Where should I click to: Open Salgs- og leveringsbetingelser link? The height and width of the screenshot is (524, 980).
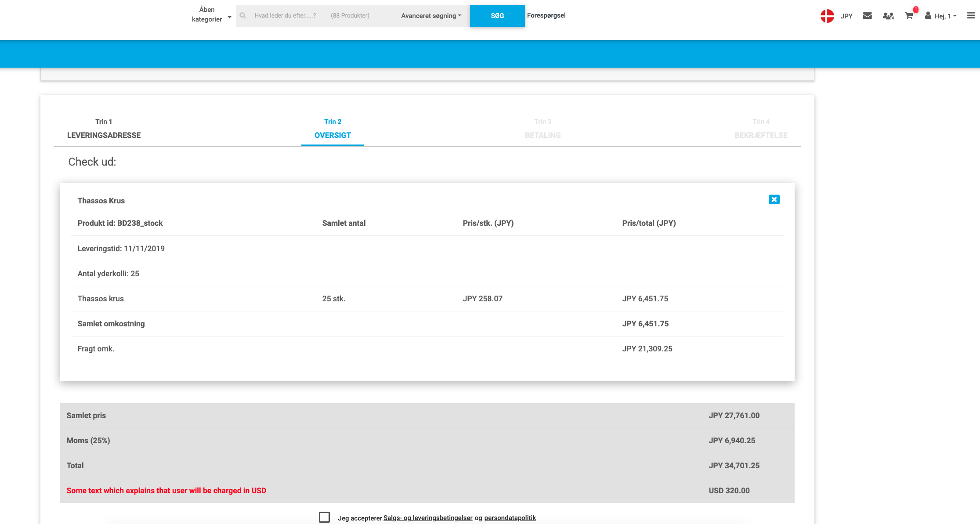pyautogui.click(x=428, y=518)
